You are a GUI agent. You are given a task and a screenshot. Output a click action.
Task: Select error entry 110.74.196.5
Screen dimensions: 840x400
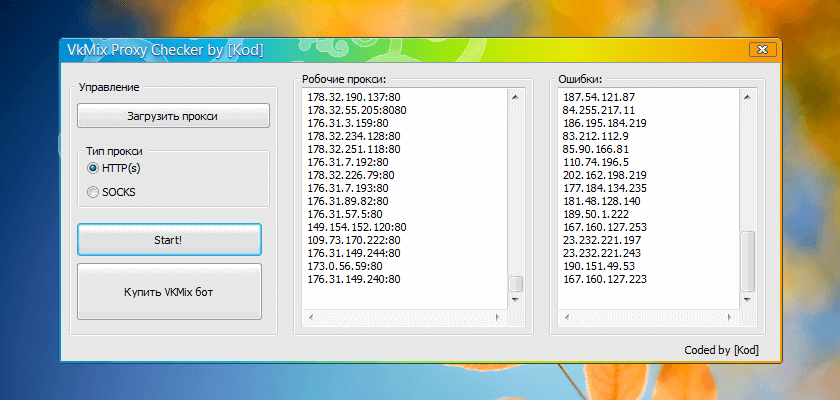click(x=596, y=162)
